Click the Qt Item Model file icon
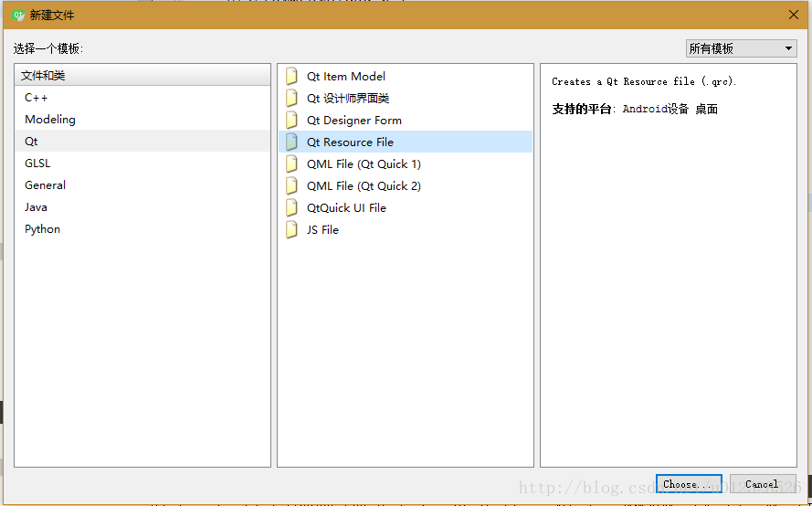Image resolution: width=812 pixels, height=506 pixels. pos(292,76)
